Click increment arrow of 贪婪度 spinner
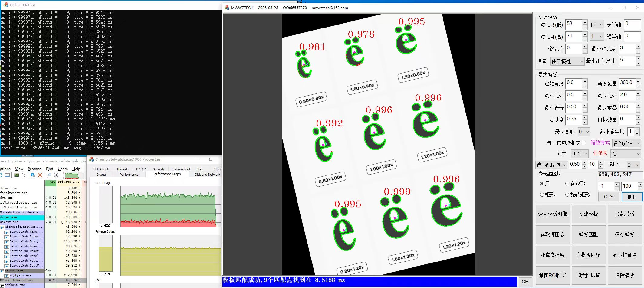Image resolution: width=644 pixels, height=288 pixels. [585, 117]
